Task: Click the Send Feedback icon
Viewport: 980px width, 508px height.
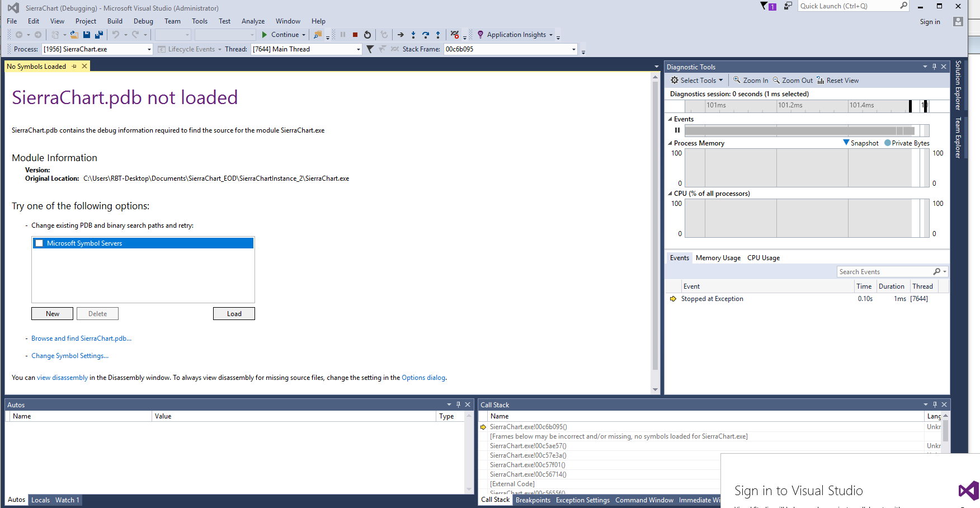Action: click(x=788, y=6)
